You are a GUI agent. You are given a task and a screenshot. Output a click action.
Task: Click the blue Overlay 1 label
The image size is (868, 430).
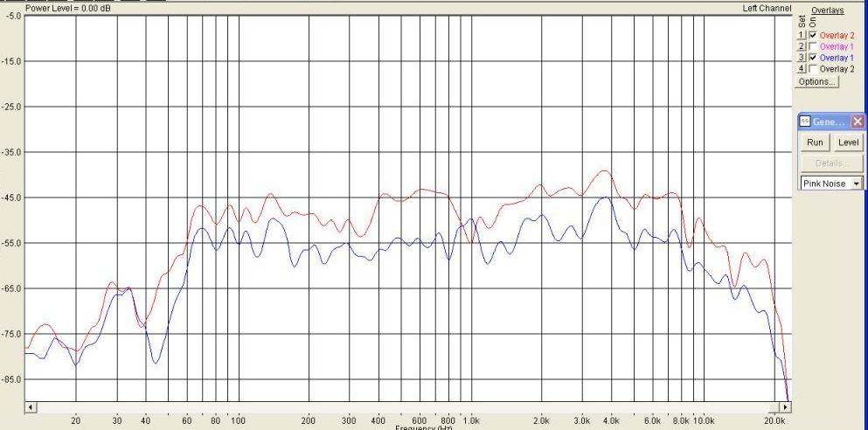[837, 58]
